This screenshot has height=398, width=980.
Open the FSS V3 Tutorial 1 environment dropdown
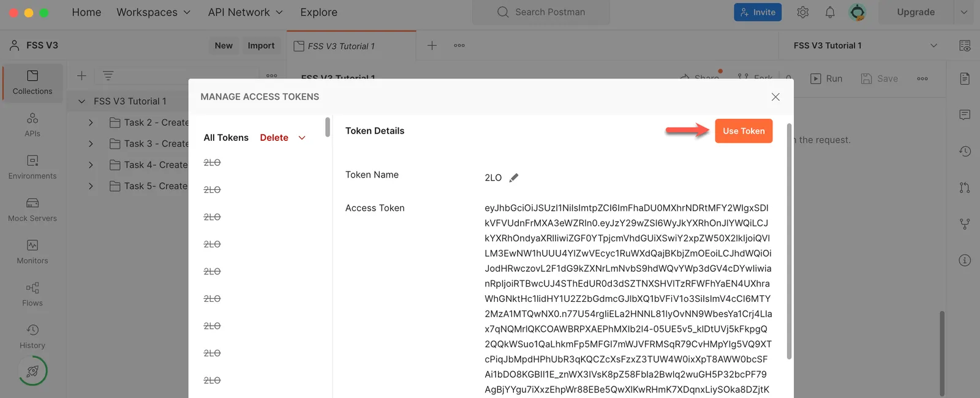[865, 45]
